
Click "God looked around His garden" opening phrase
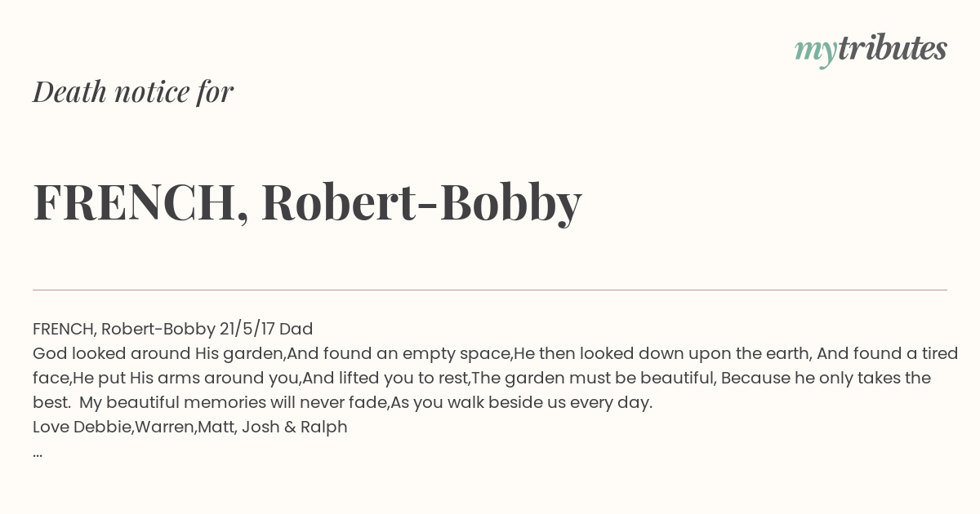[x=158, y=354]
